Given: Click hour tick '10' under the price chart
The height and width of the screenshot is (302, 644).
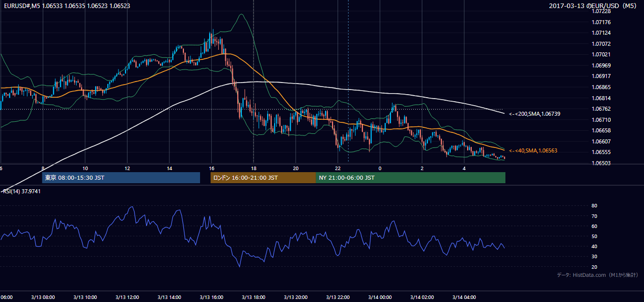Looking at the screenshot, I should click(85, 168).
